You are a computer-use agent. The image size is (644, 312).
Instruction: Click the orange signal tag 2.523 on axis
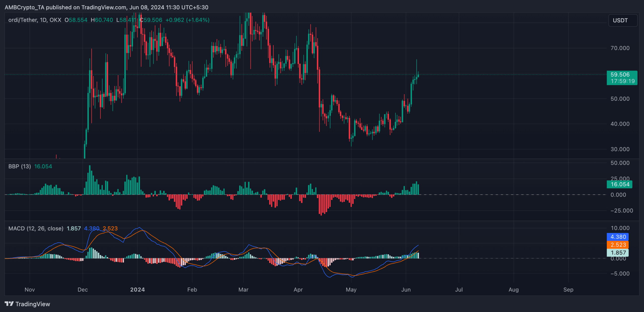618,245
